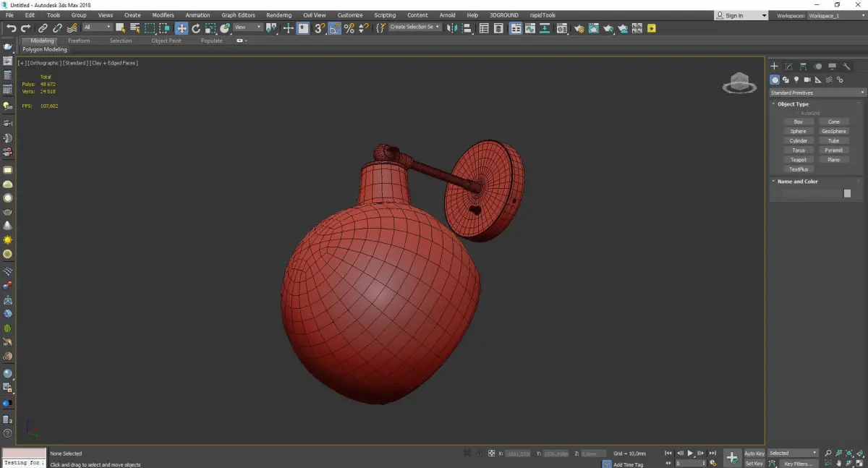This screenshot has height=468, width=868.
Task: Click the Mirror tool icon
Action: pos(451,28)
